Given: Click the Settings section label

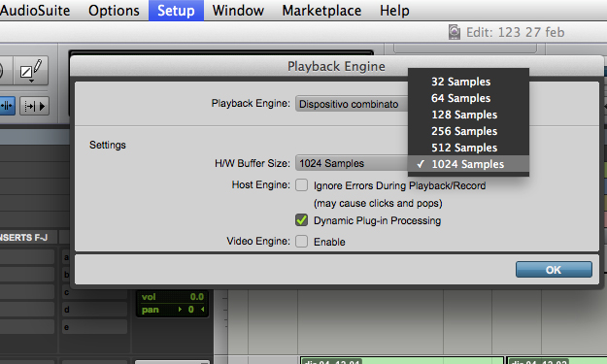Looking at the screenshot, I should [108, 145].
